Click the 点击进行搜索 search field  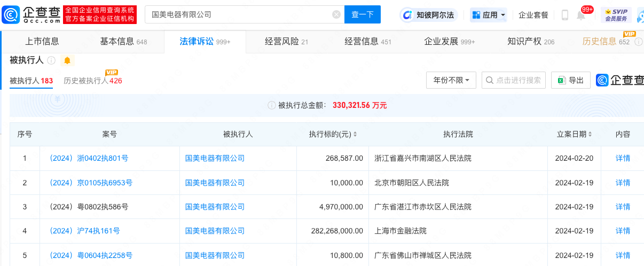click(x=513, y=80)
